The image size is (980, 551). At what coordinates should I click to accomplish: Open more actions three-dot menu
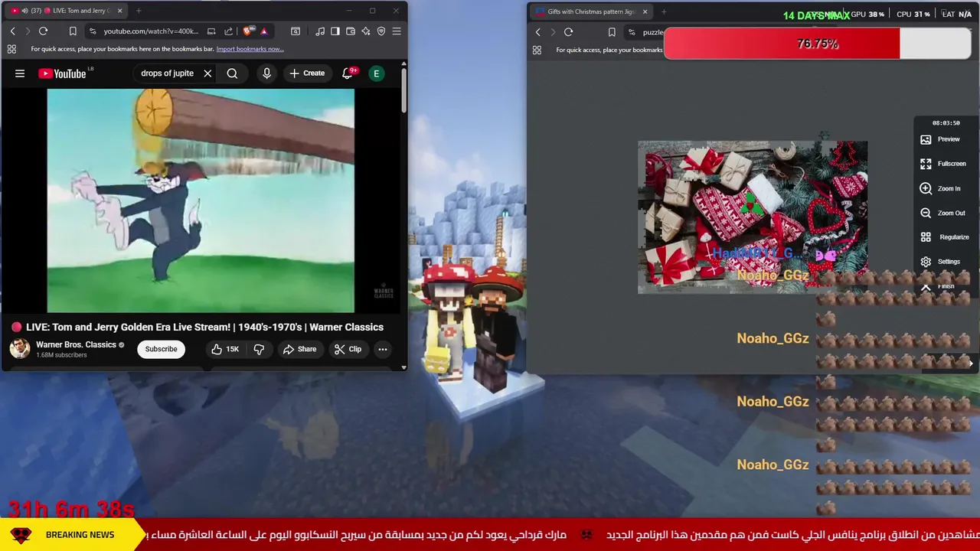pyautogui.click(x=383, y=349)
